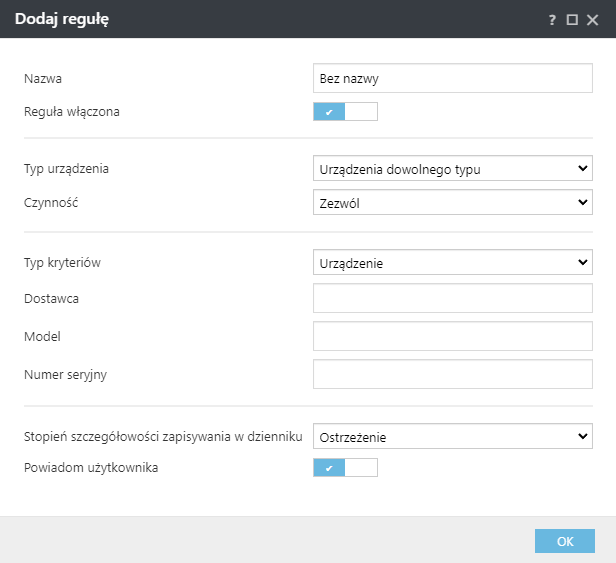Toggle the Reguła włączona switch

pos(345,112)
